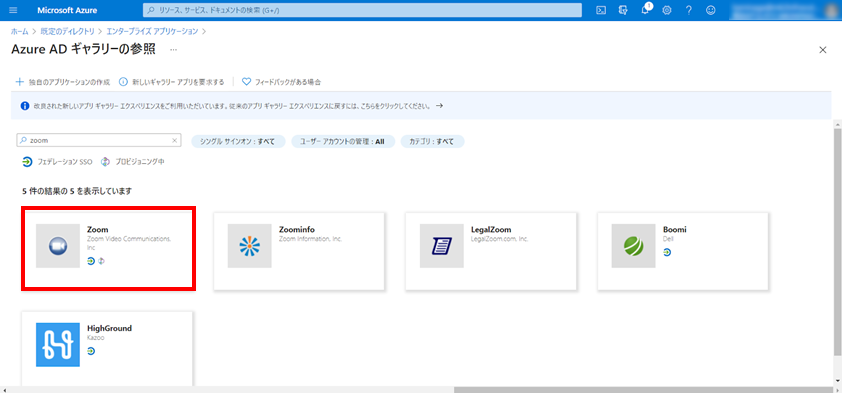Clear the zoom search field
Viewport: 842px width, 393px height.
[x=175, y=140]
